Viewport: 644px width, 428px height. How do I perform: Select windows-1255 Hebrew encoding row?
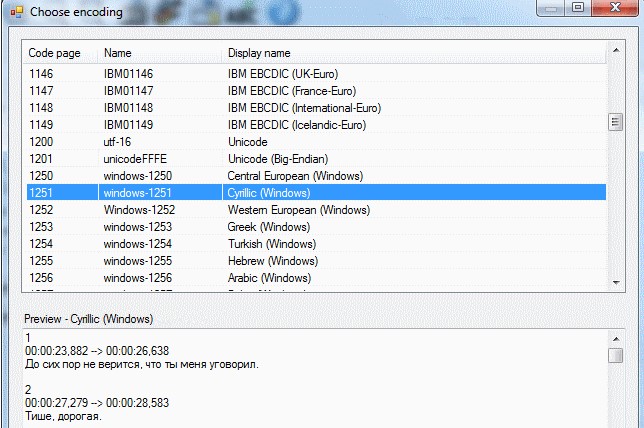[x=316, y=261]
